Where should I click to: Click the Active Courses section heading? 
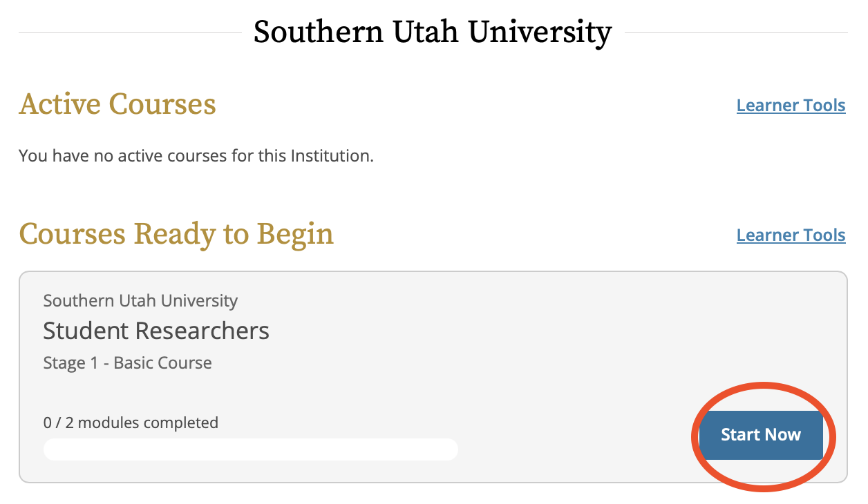117,104
